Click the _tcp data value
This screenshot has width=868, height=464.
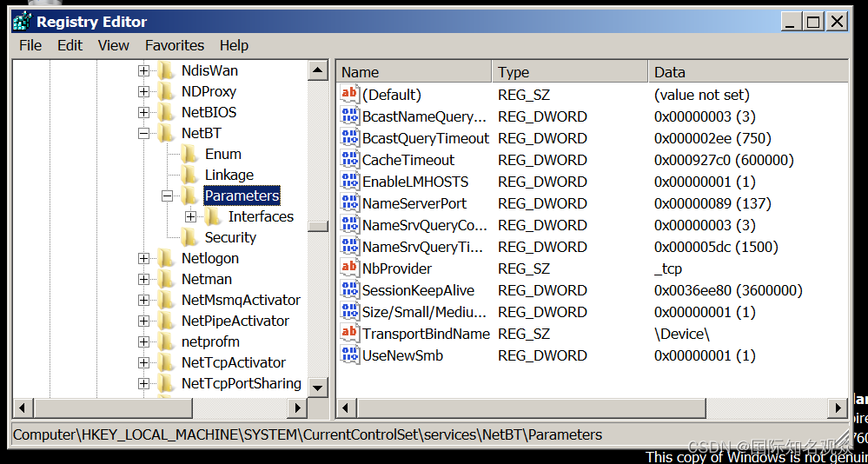667,268
